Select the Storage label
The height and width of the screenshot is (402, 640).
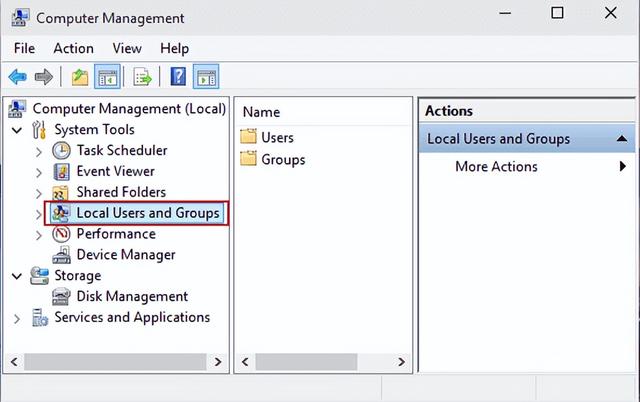coord(78,275)
